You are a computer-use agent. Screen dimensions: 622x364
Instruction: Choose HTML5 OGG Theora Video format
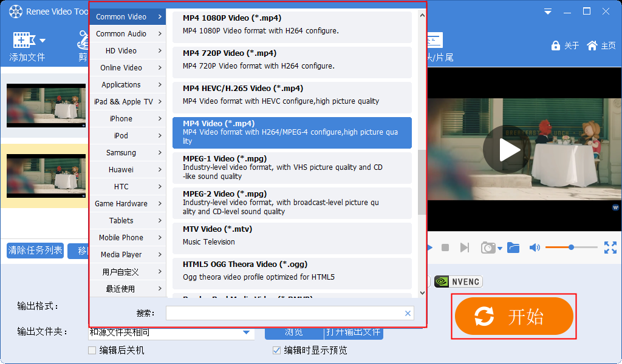pyautogui.click(x=292, y=274)
